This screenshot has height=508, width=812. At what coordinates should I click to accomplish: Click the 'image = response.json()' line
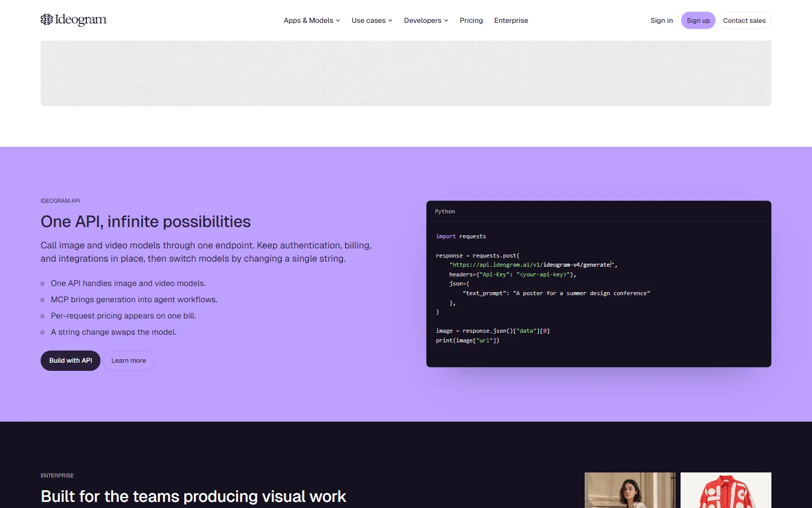click(x=493, y=331)
